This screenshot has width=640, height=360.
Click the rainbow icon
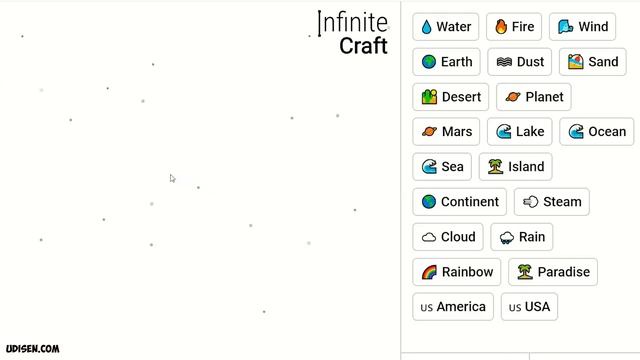429,272
